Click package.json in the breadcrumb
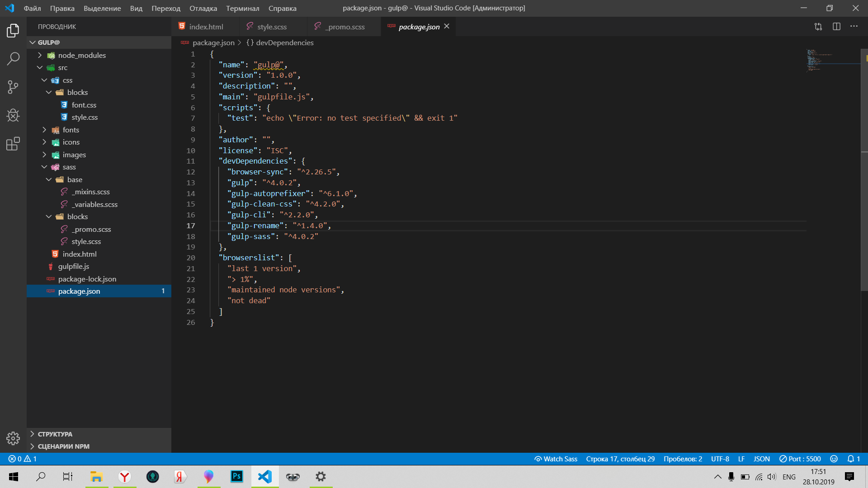868x488 pixels. point(213,42)
